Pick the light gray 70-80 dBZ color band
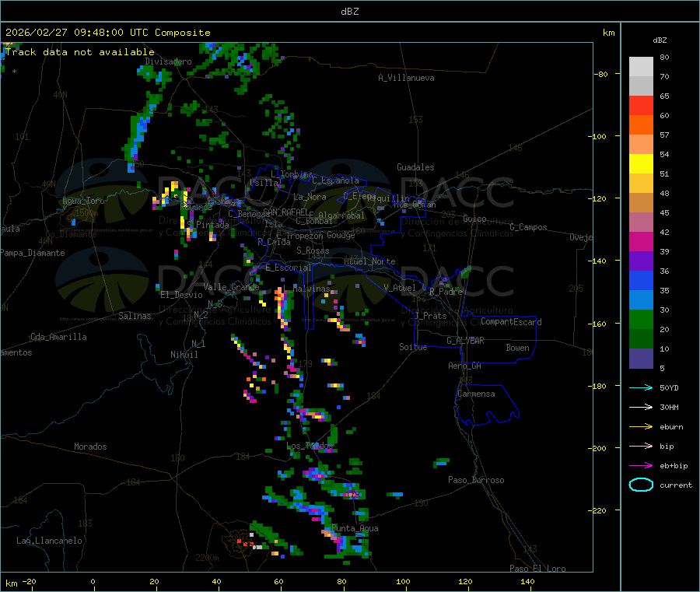This screenshot has width=700, height=592. tap(641, 67)
